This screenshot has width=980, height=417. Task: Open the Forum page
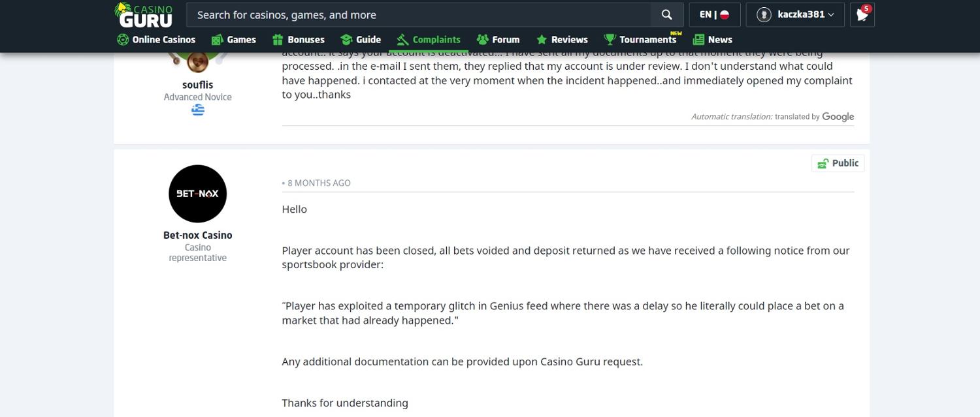click(x=498, y=40)
